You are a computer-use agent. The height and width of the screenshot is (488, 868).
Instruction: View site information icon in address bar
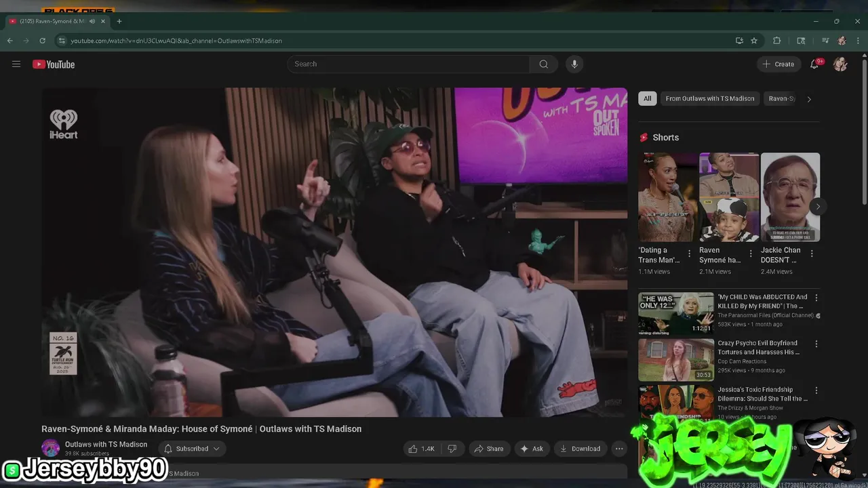point(62,41)
